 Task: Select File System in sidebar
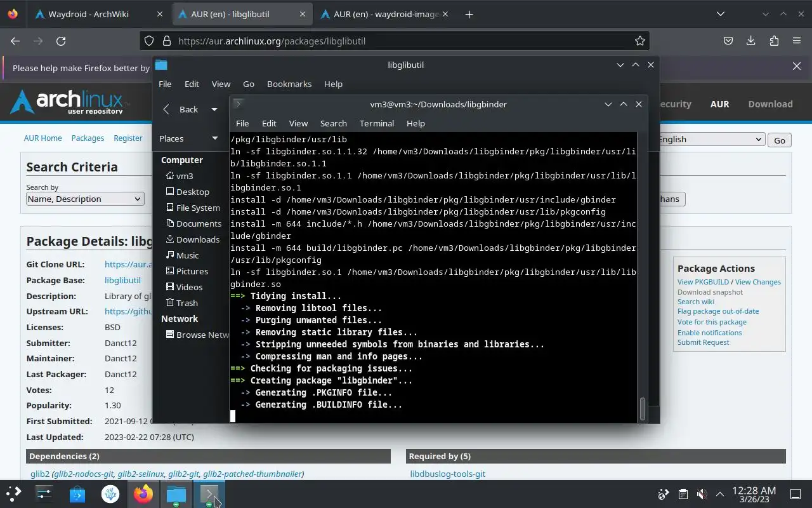pos(193,208)
